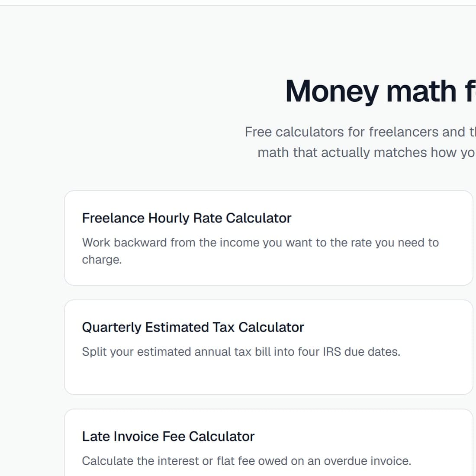The width and height of the screenshot is (476, 476).
Task: Open the Freelance Hourly Rate Calculator card
Action: [269, 238]
